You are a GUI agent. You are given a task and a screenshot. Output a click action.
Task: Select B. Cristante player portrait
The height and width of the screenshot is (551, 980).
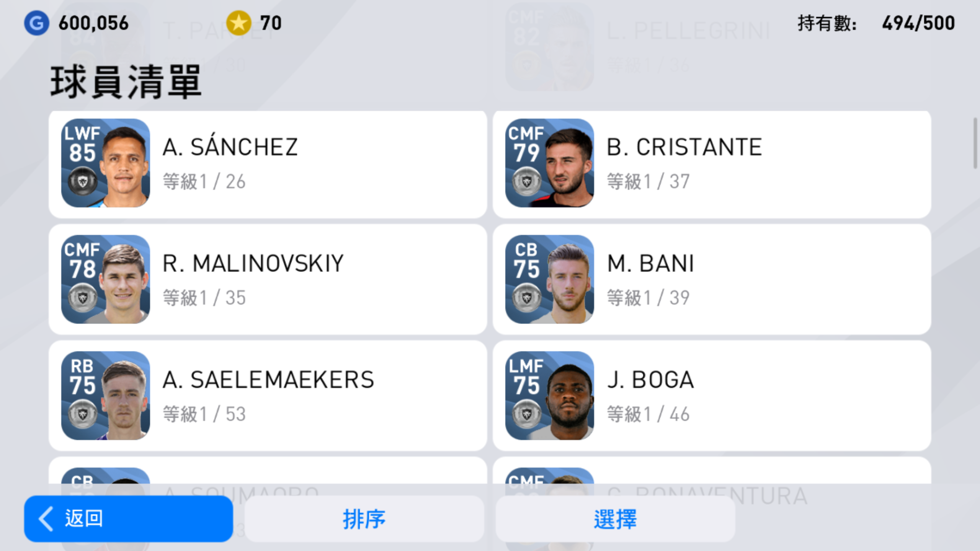point(550,163)
